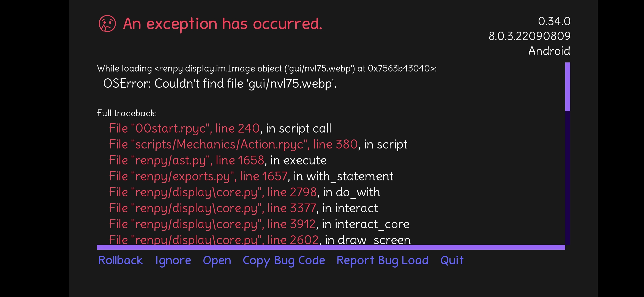Screen dimensions: 644x297
Task: Click Copy Bug Code
Action: pos(284,260)
